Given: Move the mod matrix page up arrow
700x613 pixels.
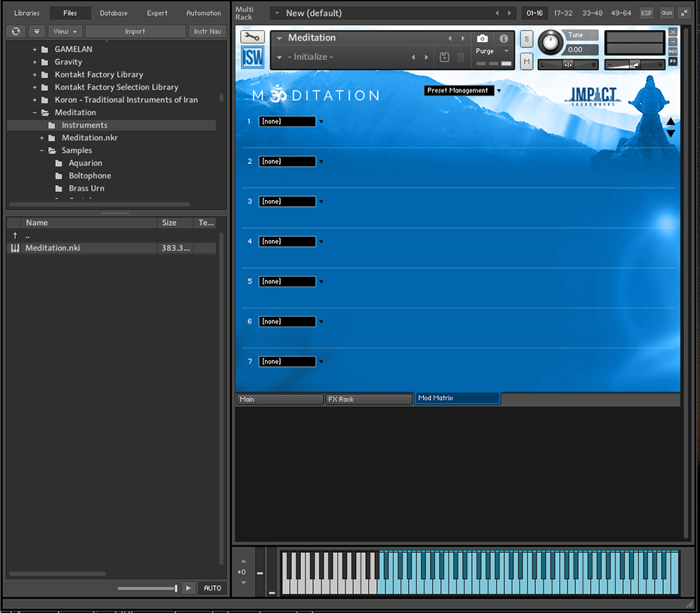Looking at the screenshot, I should point(671,121).
